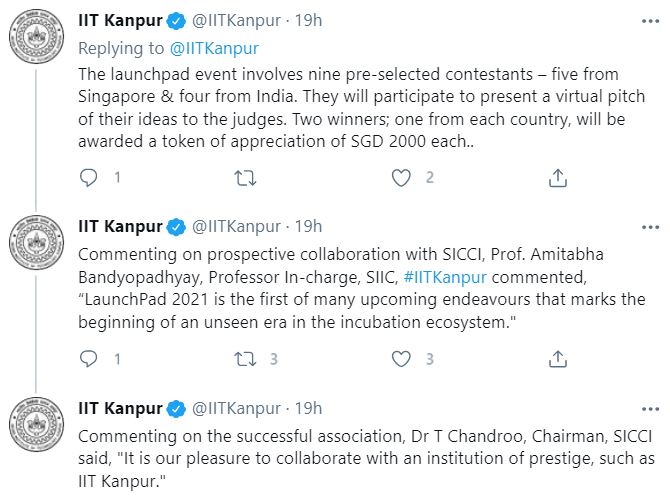Retweet the launchpad event tweet
The height and width of the screenshot is (498, 670).
point(244,178)
